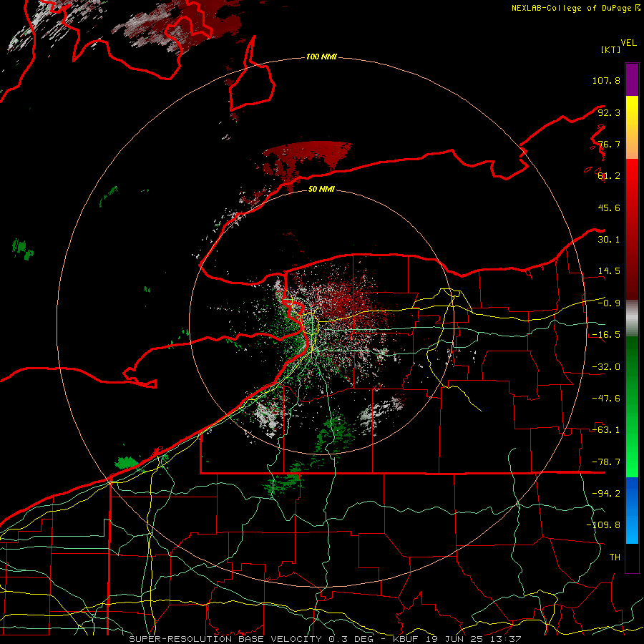Screen dimensions: 644x644
Task: Select the 92.3 value on velocity scale
Action: tap(609, 112)
